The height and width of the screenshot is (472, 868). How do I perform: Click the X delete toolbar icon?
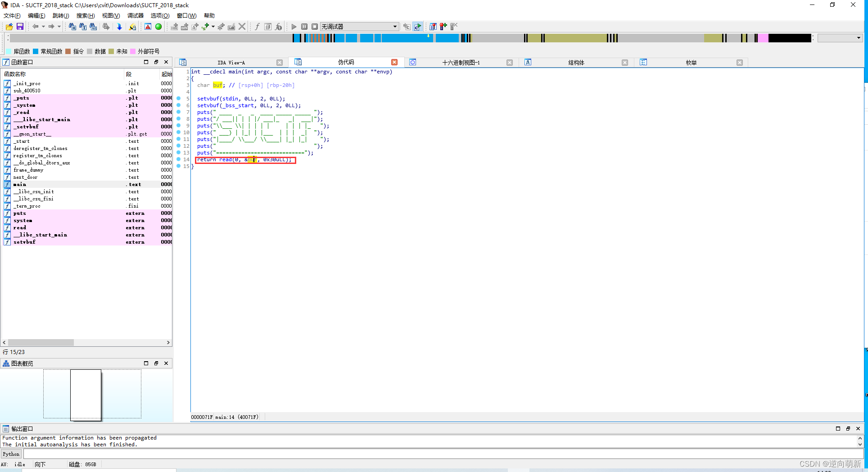click(242, 27)
